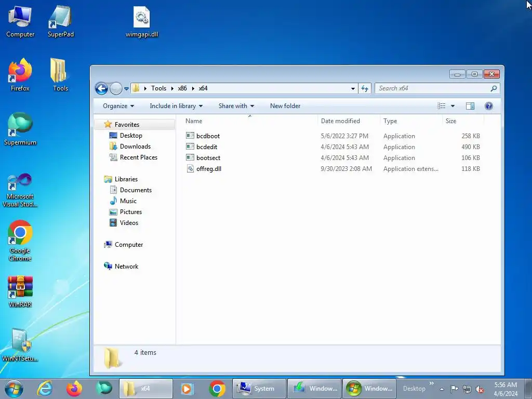Open Action Center flag tray icon
The image size is (532, 399).
(454, 389)
